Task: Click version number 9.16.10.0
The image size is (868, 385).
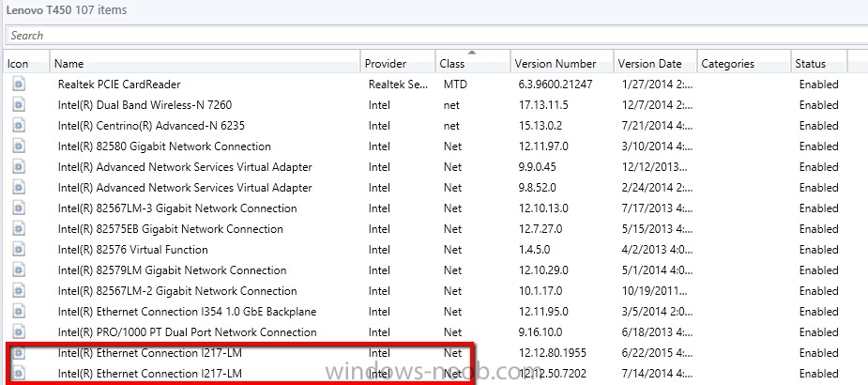Action: tap(541, 332)
